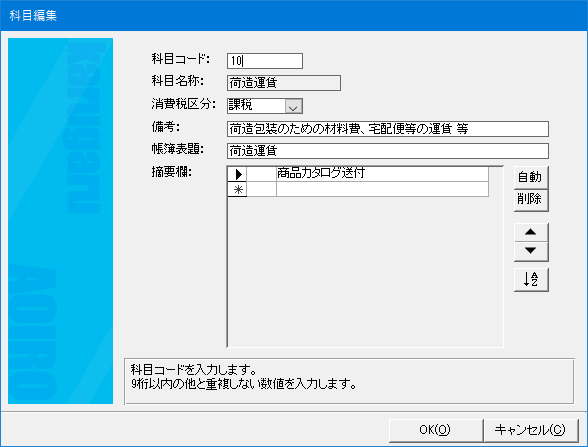Select the current row marker arrow
The image size is (588, 447).
pyautogui.click(x=237, y=174)
